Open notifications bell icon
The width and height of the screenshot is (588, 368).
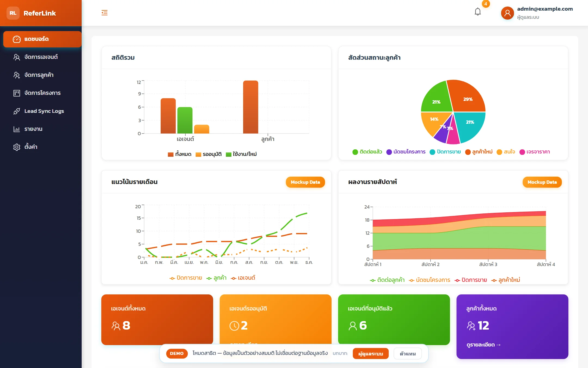click(478, 12)
